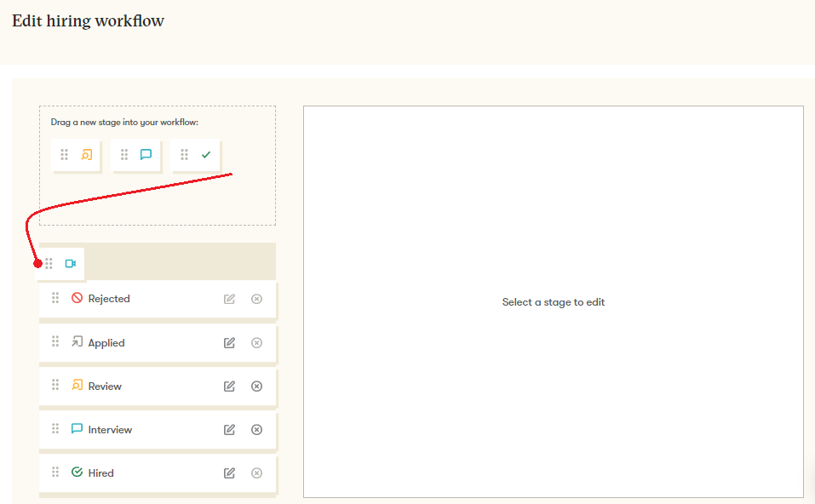Click drag handle of Interview stage row

(55, 429)
